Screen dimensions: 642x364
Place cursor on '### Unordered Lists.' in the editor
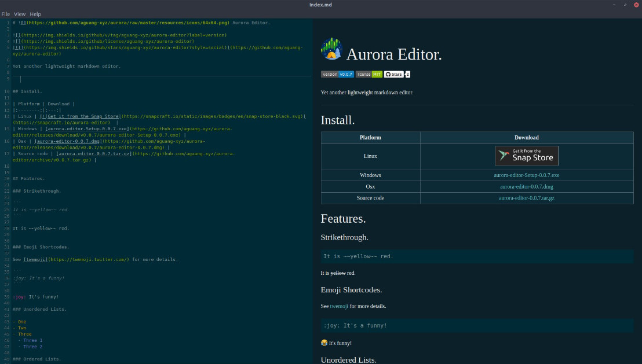coord(40,309)
